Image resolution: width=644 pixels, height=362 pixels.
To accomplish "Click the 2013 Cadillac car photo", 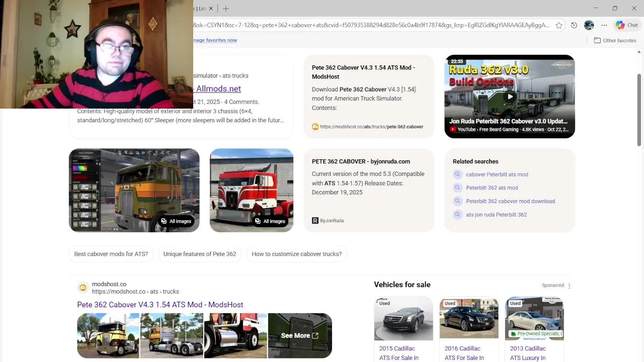I will (x=534, y=319).
